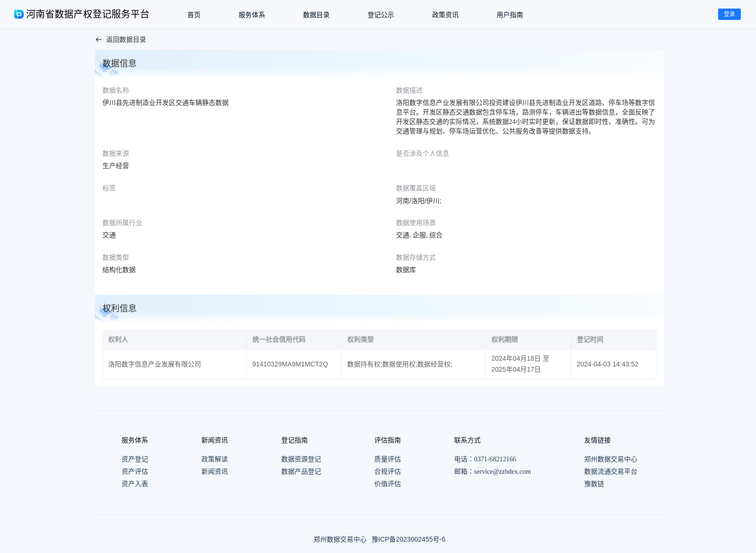The width and height of the screenshot is (756, 553).
Task: Click the 友情链接 footer heading
Action: (598, 440)
